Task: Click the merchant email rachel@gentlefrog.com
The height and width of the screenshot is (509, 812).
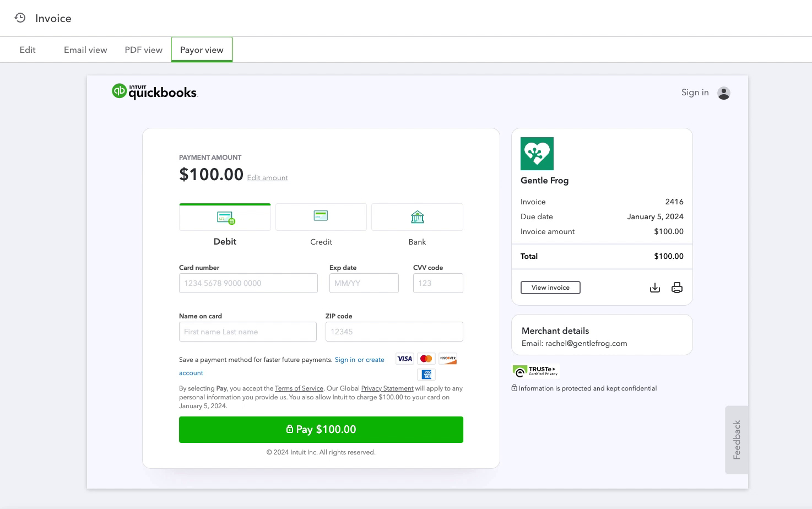Action: [x=586, y=343]
